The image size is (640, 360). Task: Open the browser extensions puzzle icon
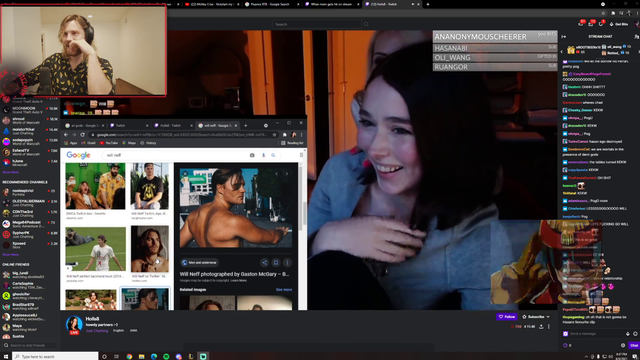click(x=613, y=13)
